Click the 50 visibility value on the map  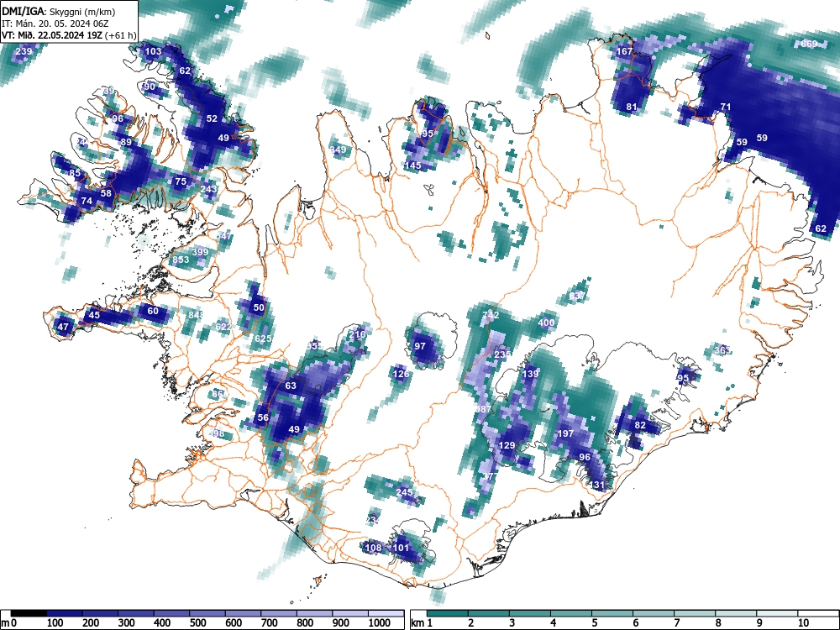point(259,307)
